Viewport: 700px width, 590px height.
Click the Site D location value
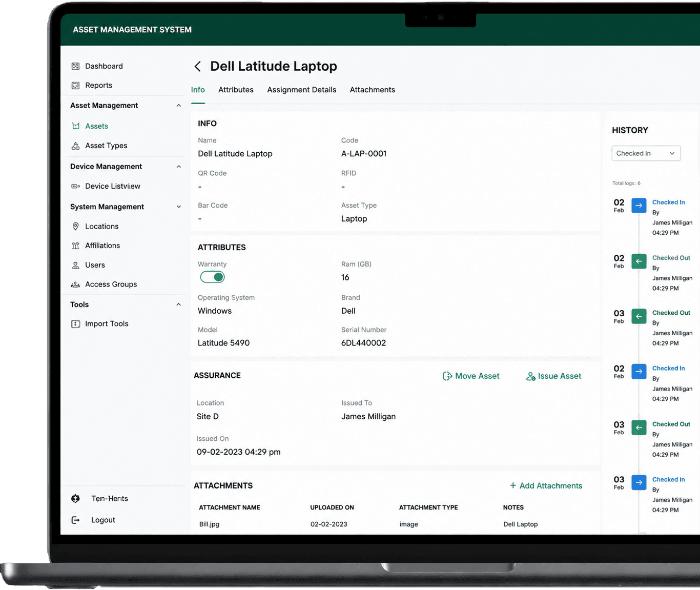208,417
